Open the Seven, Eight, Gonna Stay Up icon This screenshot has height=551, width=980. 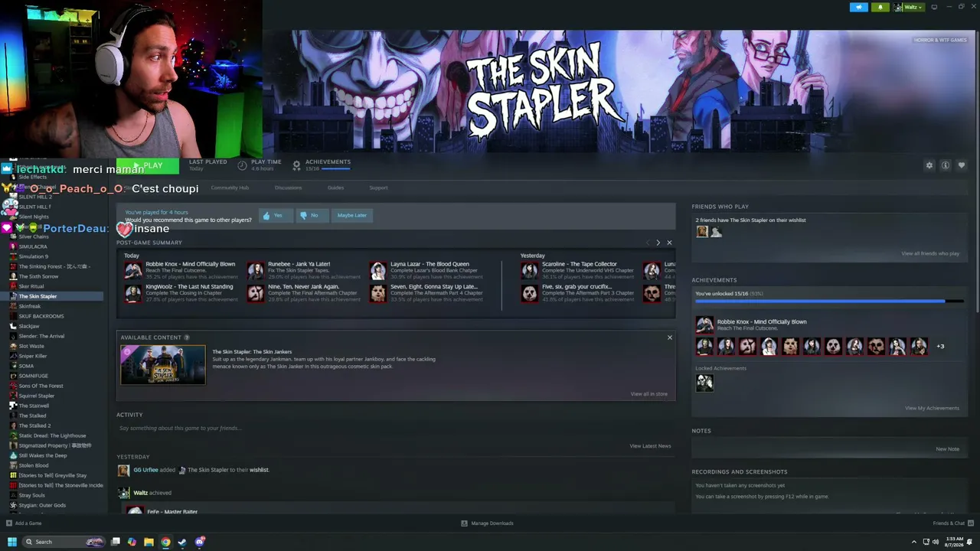point(378,293)
